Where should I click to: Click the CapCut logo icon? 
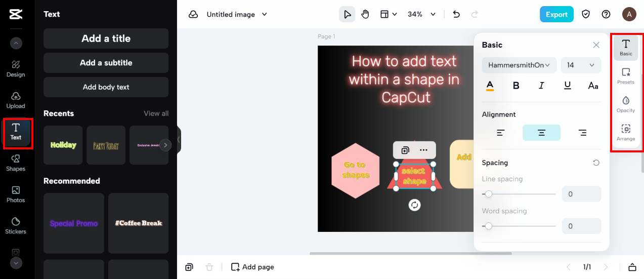16,14
